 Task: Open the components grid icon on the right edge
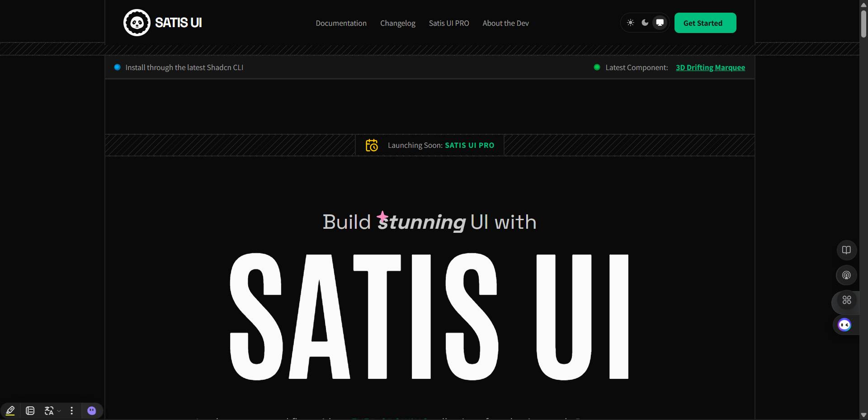(847, 301)
